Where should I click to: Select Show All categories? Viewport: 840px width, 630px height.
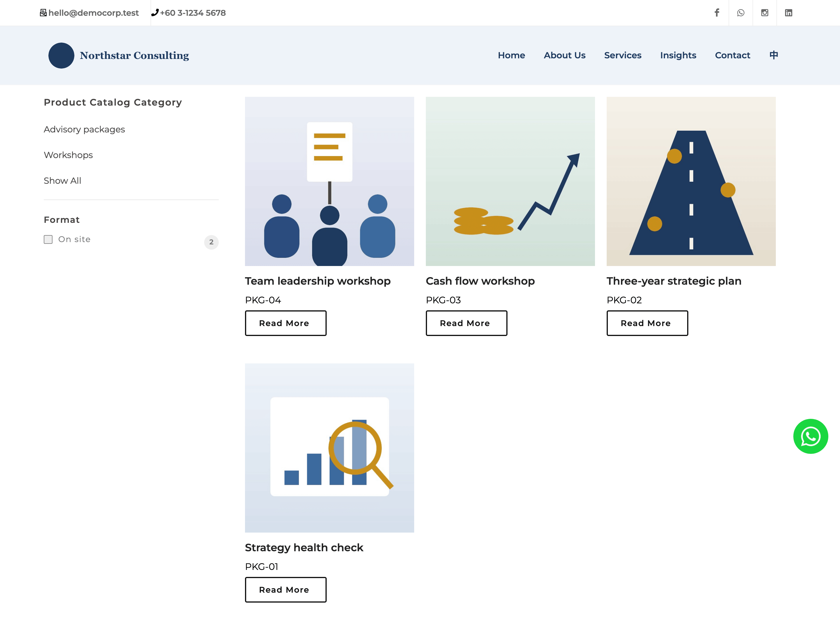(62, 181)
